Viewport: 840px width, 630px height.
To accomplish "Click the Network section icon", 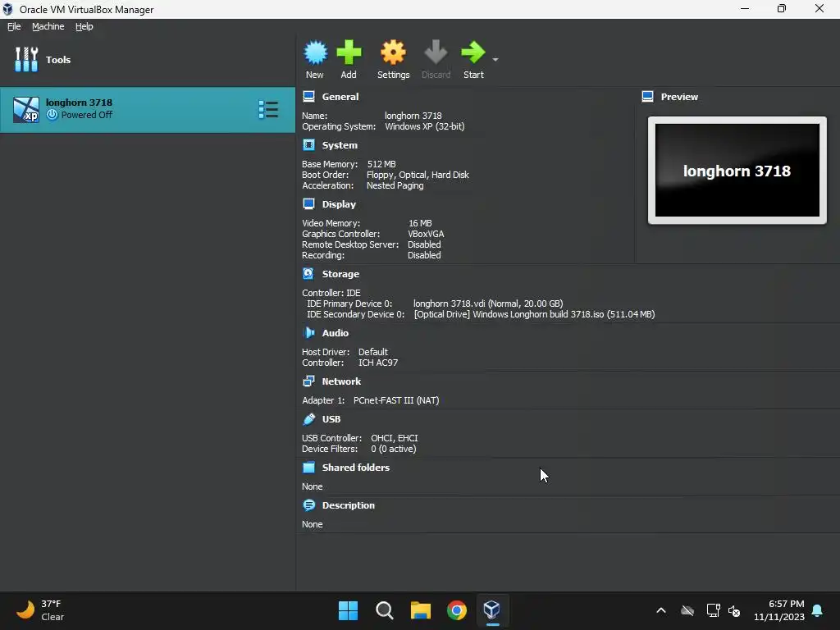I will [308, 381].
